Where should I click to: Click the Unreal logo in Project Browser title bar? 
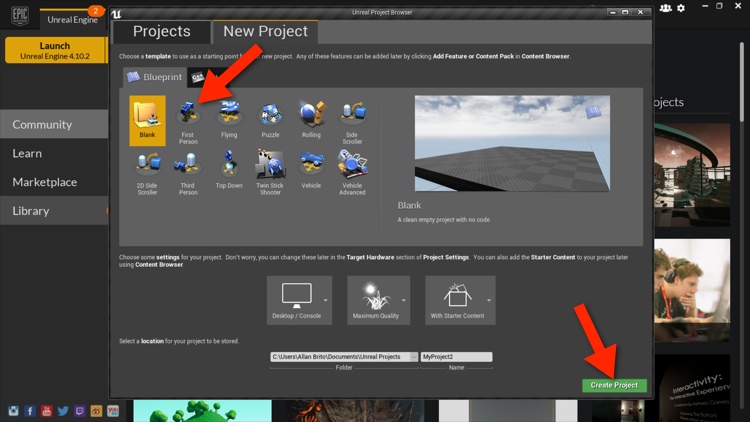(x=116, y=14)
